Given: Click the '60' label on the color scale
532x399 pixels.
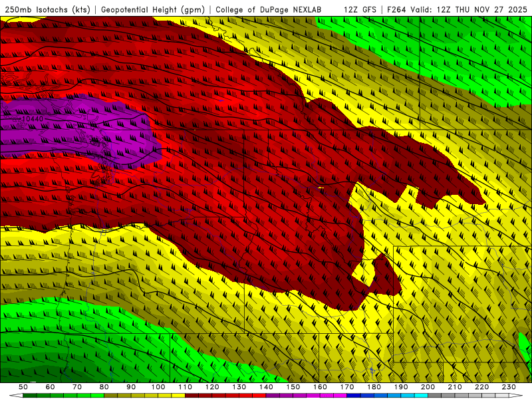Looking at the screenshot, I should (x=51, y=387).
